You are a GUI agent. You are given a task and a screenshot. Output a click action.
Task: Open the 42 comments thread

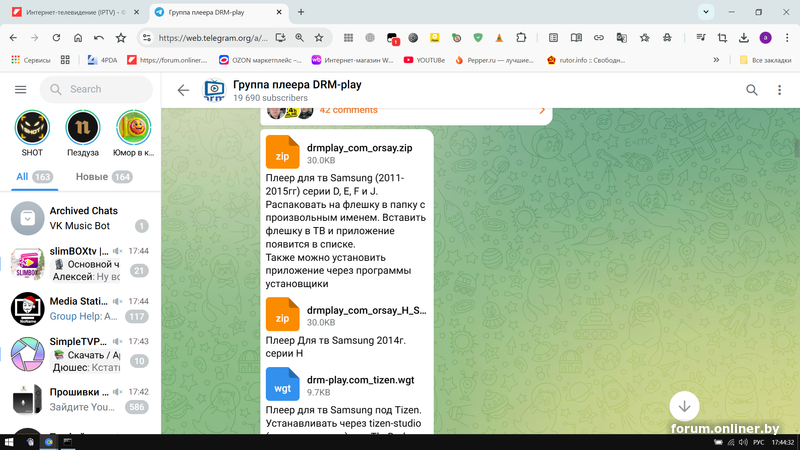click(406, 111)
